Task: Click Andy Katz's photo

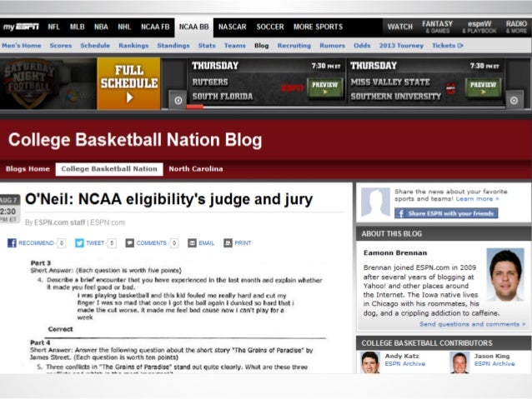Action: coord(370,362)
